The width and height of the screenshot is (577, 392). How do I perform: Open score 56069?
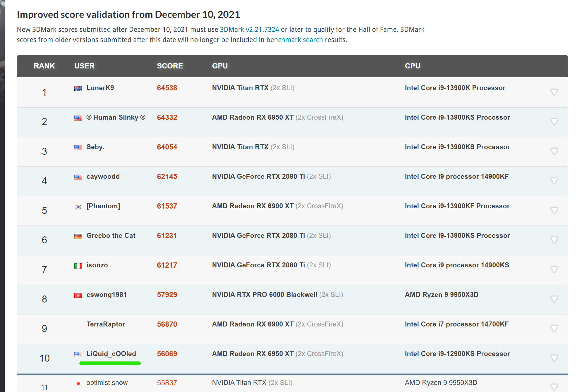point(167,354)
